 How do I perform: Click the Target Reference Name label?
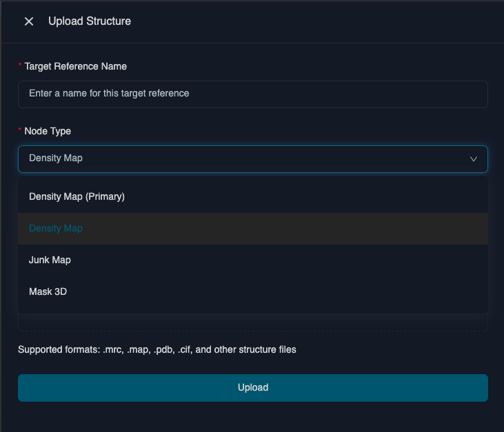click(75, 66)
